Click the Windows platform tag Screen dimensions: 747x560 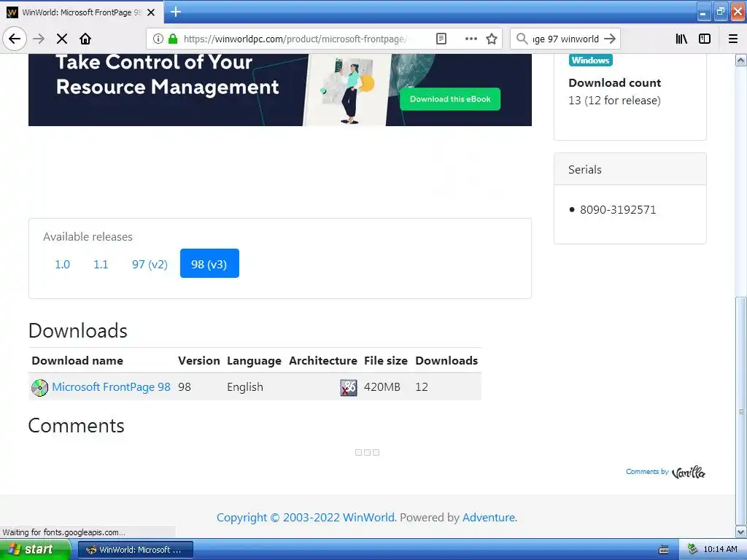pyautogui.click(x=591, y=60)
